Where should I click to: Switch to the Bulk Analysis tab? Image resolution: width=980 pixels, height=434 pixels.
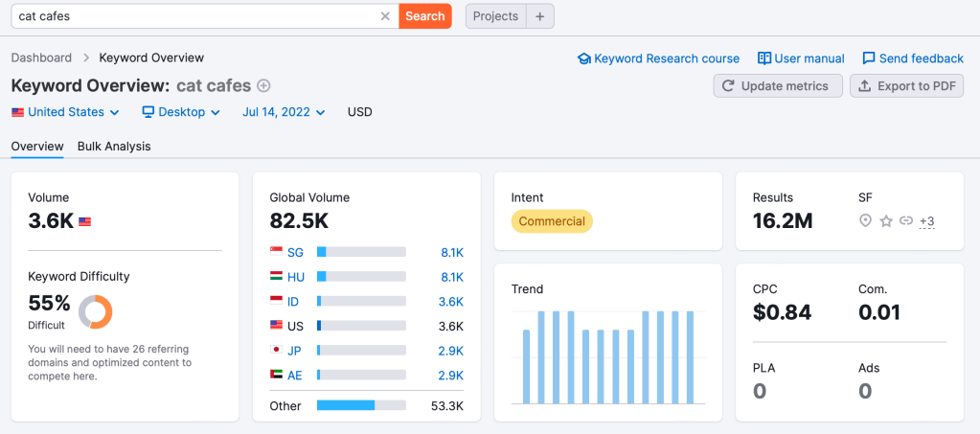pyautogui.click(x=114, y=147)
